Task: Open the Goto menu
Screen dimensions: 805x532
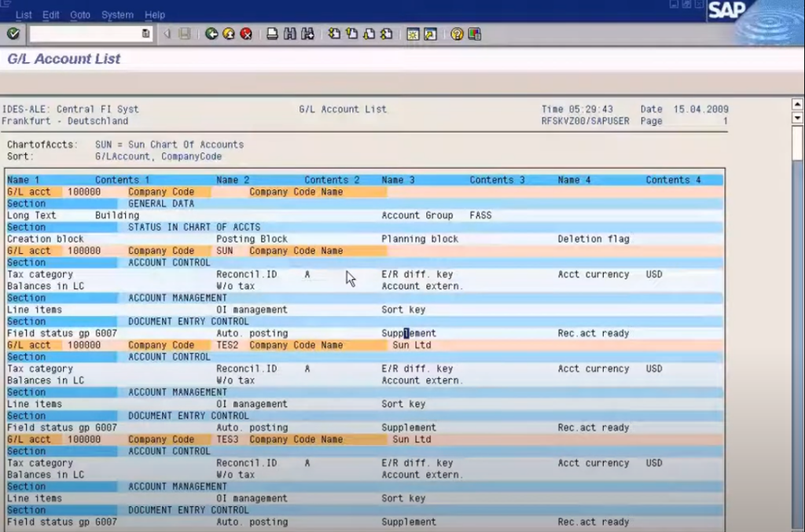Action: [x=80, y=15]
